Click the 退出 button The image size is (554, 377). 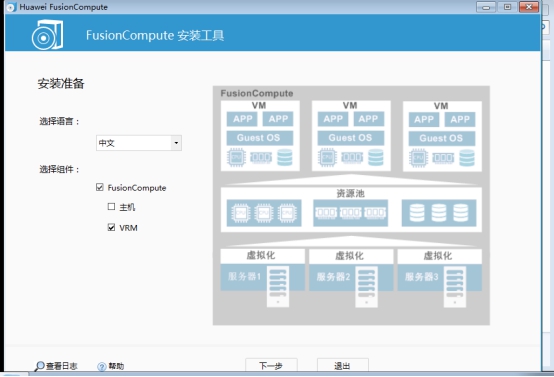tap(343, 365)
